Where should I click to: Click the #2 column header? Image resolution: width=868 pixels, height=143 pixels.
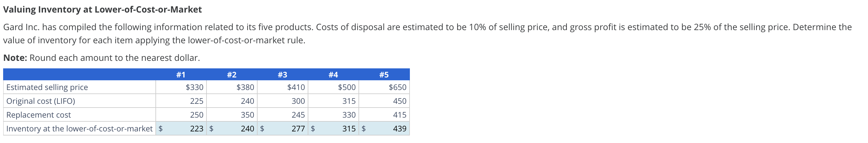[232, 75]
